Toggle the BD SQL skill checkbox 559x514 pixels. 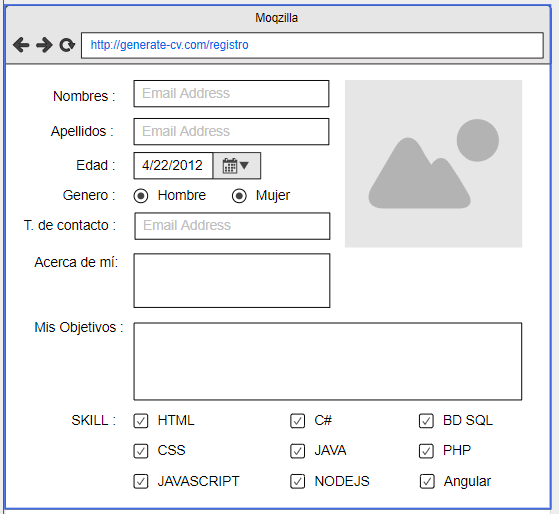pyautogui.click(x=426, y=421)
